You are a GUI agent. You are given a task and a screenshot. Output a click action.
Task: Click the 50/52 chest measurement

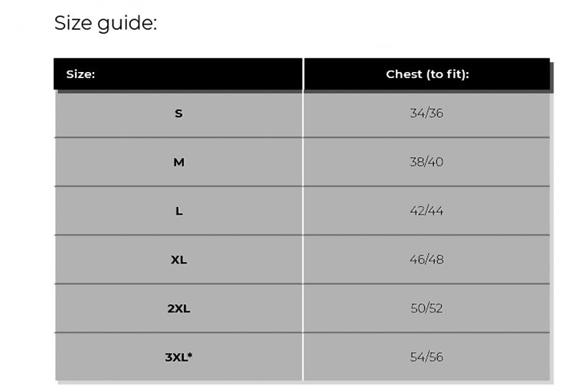click(x=426, y=309)
